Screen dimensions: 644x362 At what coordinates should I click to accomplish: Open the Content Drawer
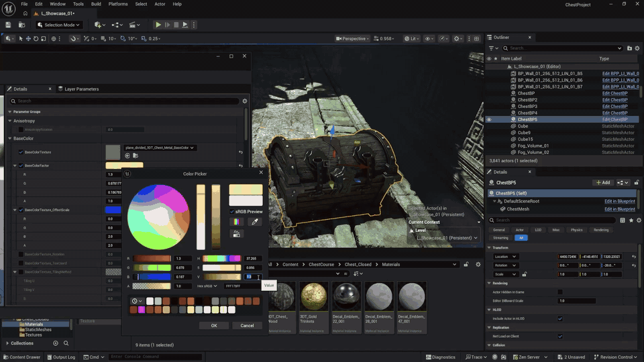[21, 357]
